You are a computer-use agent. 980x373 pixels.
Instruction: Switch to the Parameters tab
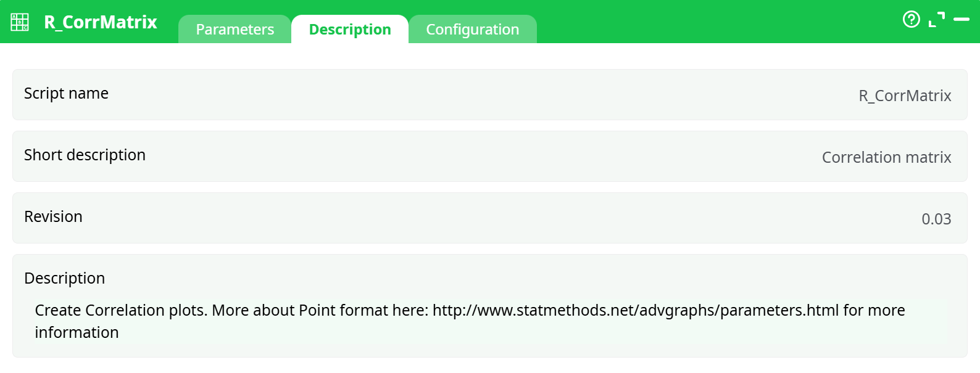[235, 30]
